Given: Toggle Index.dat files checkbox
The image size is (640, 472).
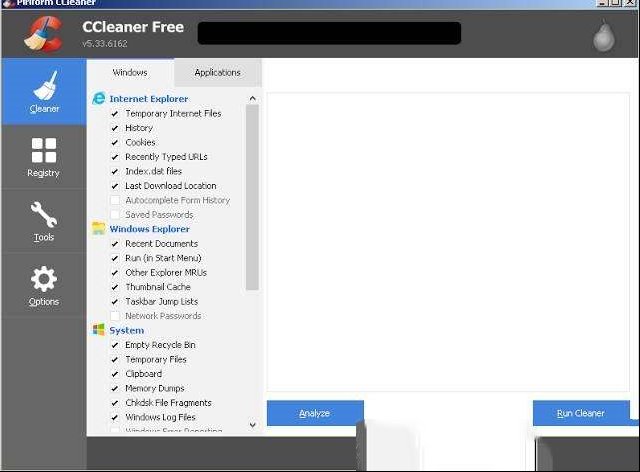Looking at the screenshot, I should coord(115,171).
